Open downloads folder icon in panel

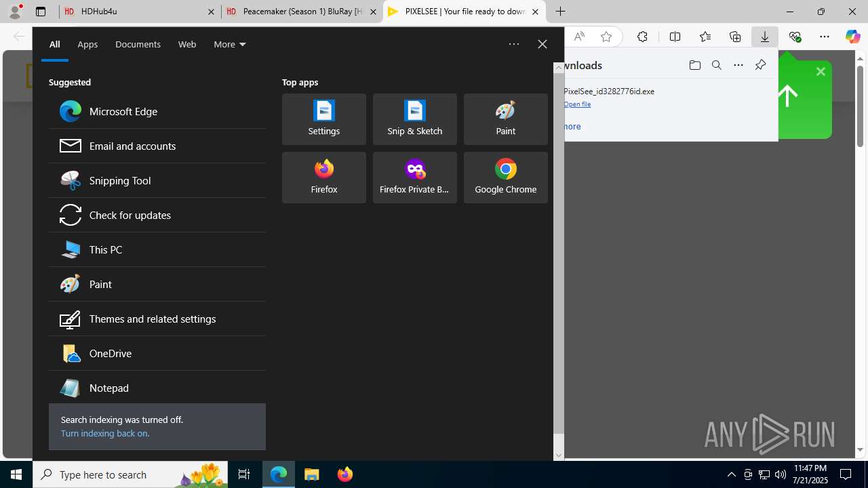(x=694, y=65)
